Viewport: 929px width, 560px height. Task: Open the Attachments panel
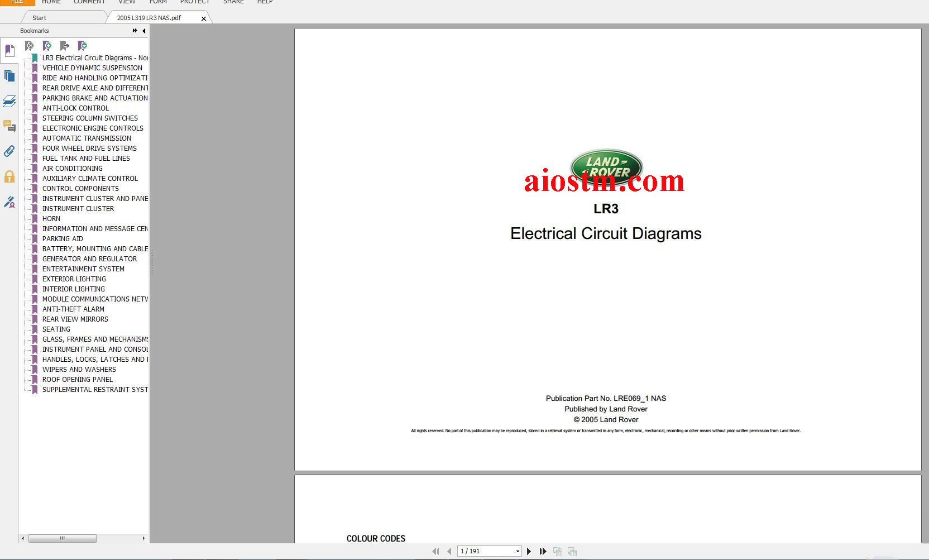click(x=9, y=151)
